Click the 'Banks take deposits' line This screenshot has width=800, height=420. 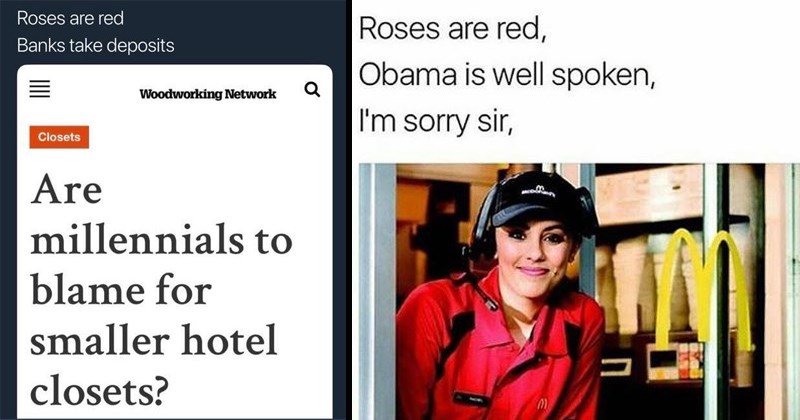pos(95,45)
